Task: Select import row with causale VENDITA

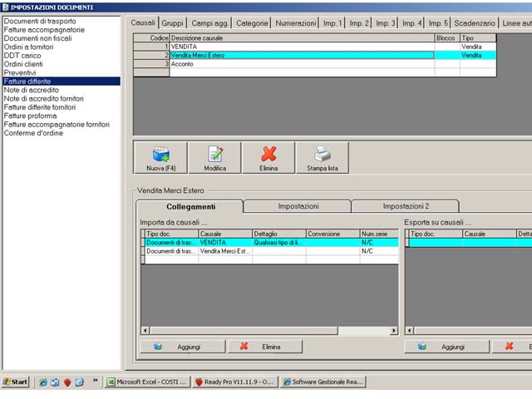Action: (x=269, y=243)
